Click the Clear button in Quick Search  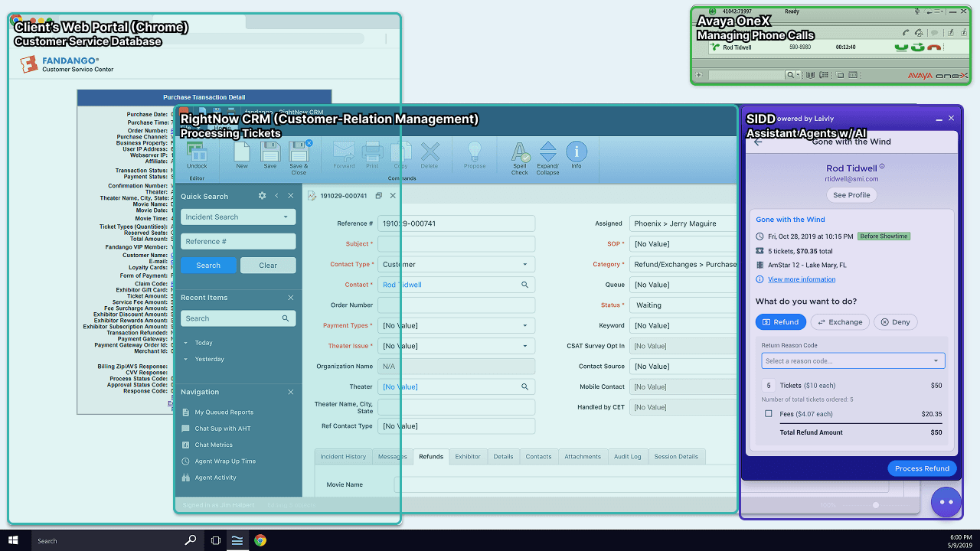tap(268, 266)
